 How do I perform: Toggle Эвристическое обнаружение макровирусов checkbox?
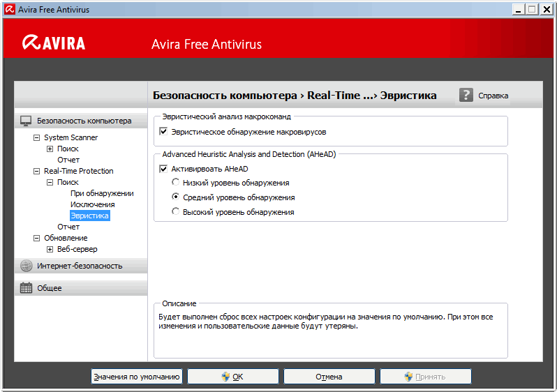pos(164,131)
